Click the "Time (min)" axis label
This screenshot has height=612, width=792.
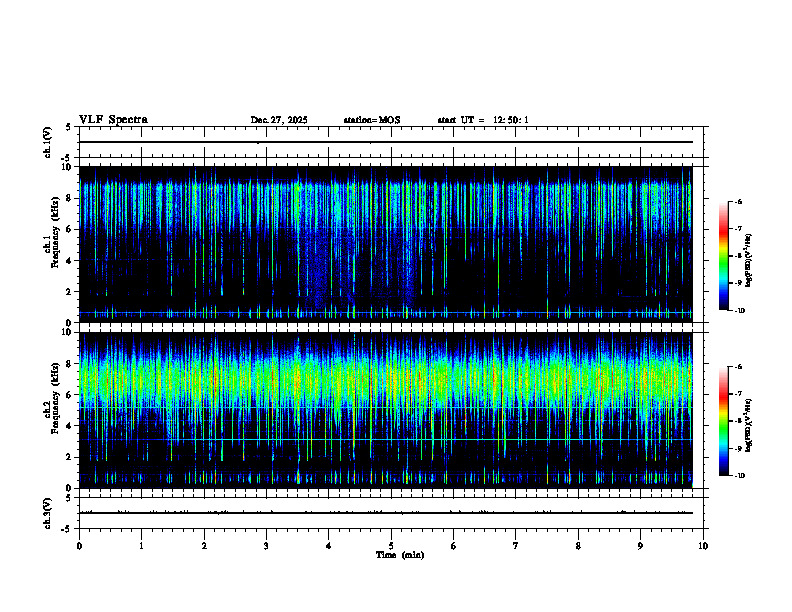[400, 555]
